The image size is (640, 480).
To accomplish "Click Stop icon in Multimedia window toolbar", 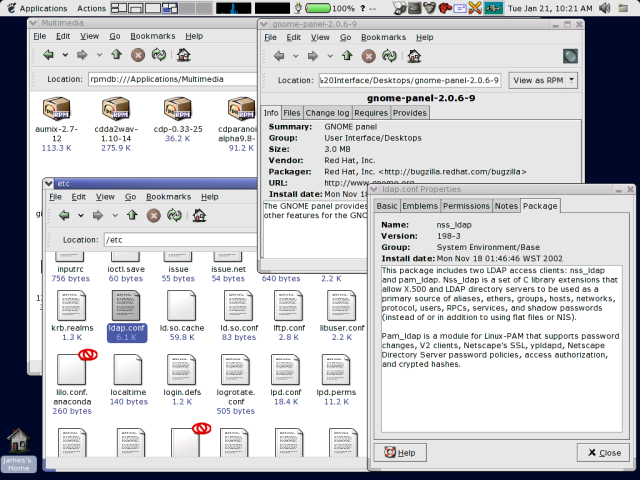I will click(x=138, y=55).
